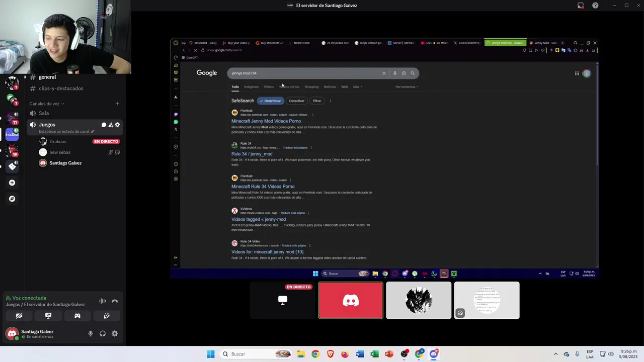The image size is (644, 362).
Task: Open Discord from taskbar
Action: click(x=434, y=354)
